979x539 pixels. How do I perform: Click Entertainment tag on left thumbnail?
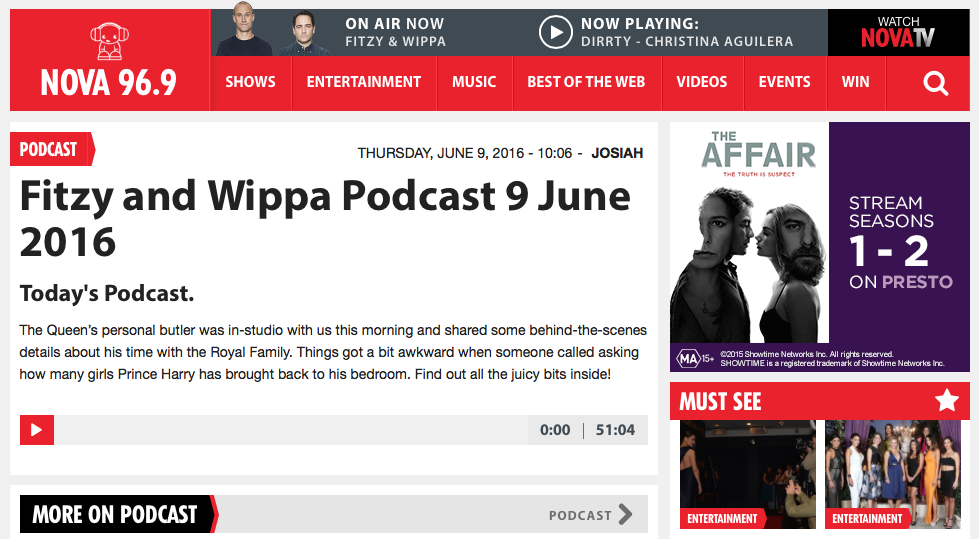[x=722, y=518]
